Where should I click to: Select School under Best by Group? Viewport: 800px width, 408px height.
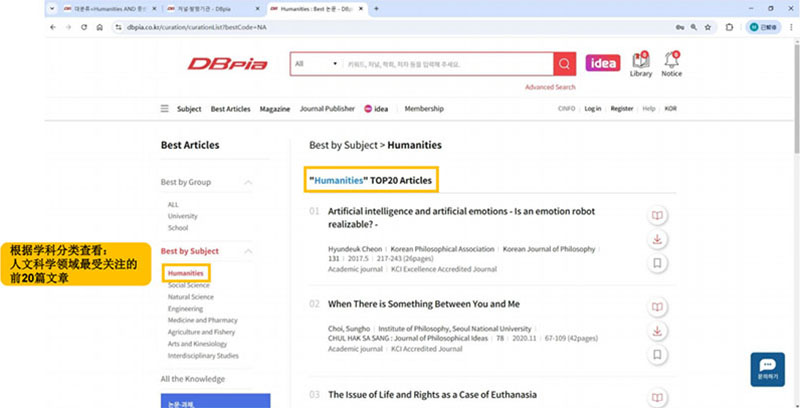(x=178, y=228)
